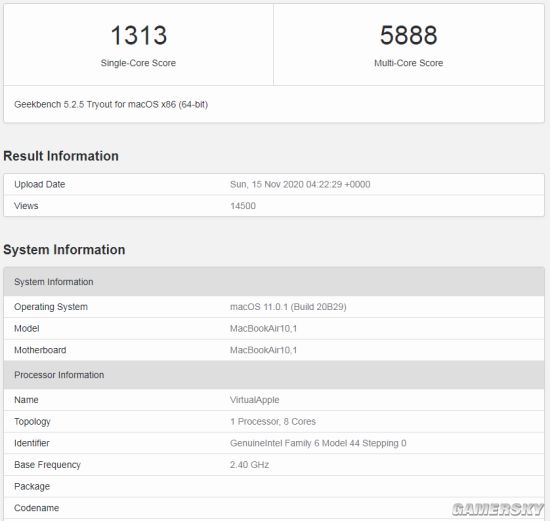
Task: Click the Result Information heading
Action: [61, 156]
